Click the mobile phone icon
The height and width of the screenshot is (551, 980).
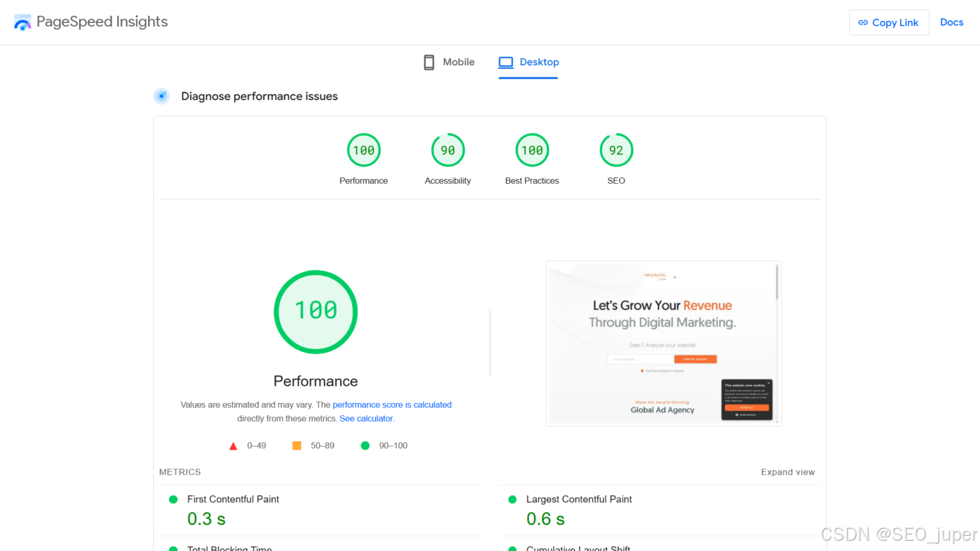tap(429, 62)
